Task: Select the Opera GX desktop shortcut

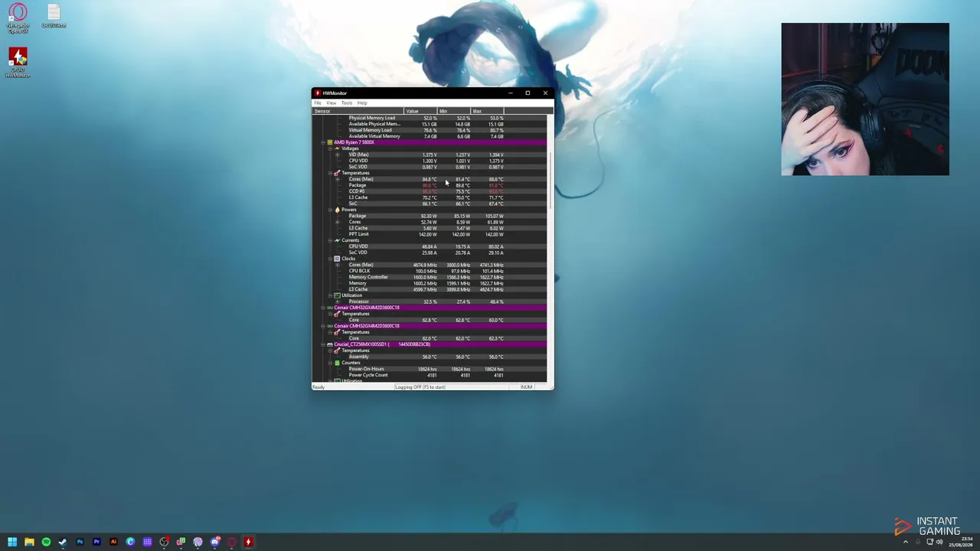Action: pyautogui.click(x=18, y=18)
